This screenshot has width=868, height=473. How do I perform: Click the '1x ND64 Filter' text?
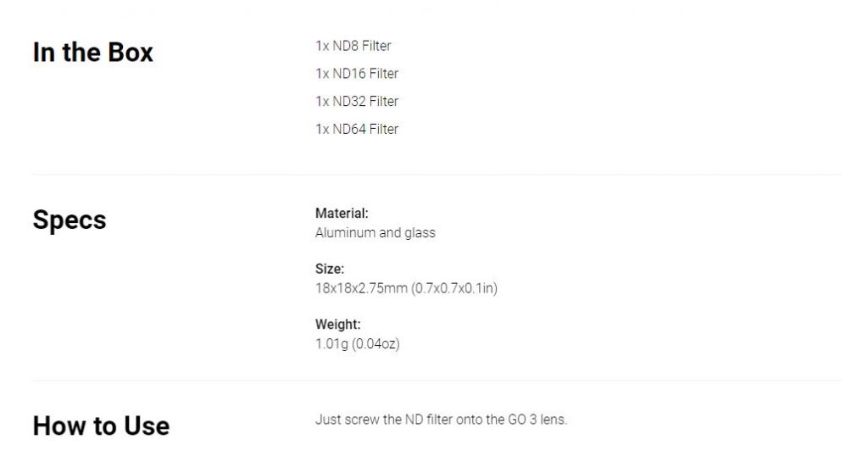coord(357,129)
